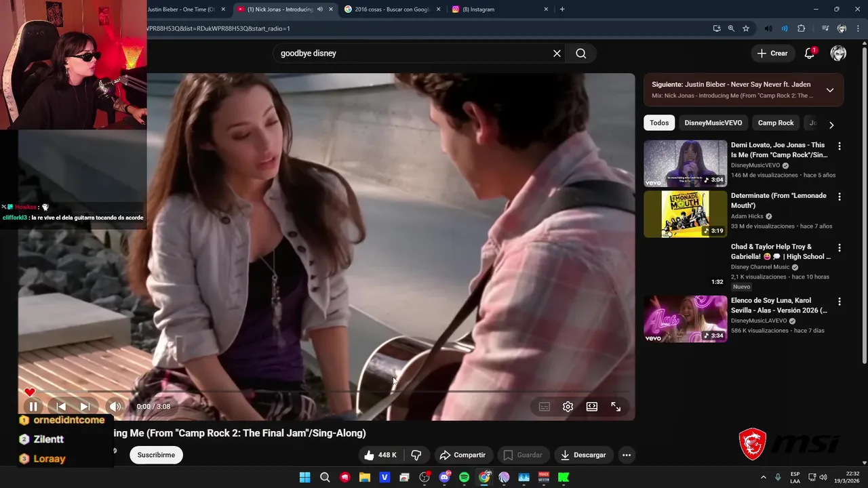Image resolution: width=868 pixels, height=488 pixels.
Task: Mute audio on the Nick Jonas tab
Action: 320,9
